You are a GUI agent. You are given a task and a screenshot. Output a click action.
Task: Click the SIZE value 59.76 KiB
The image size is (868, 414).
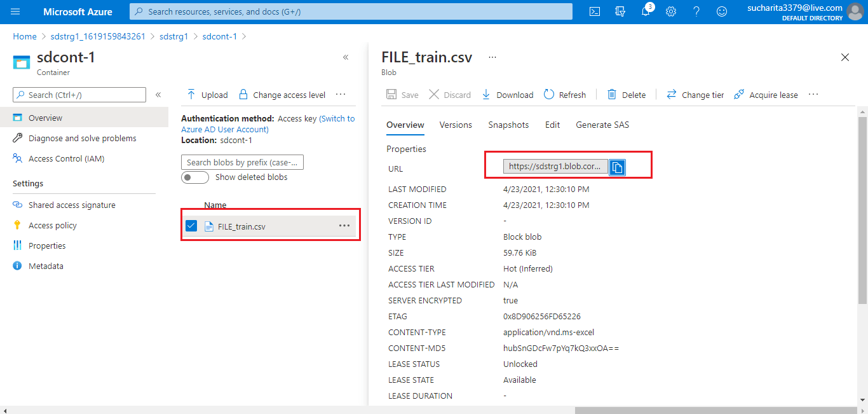[520, 252]
